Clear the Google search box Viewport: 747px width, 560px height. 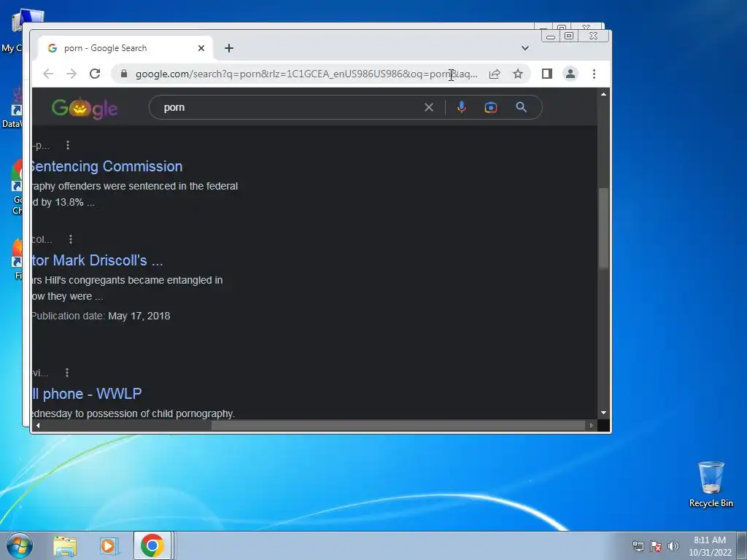[x=429, y=107]
